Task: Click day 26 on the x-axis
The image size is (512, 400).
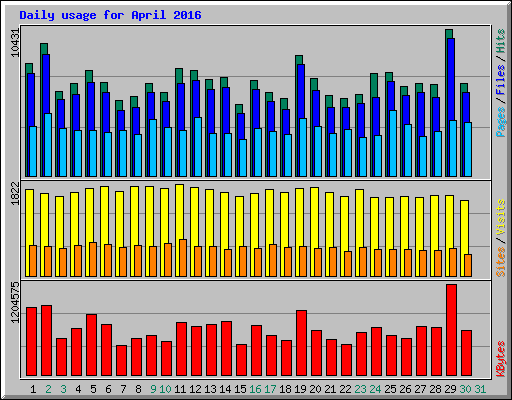Action: [405, 389]
